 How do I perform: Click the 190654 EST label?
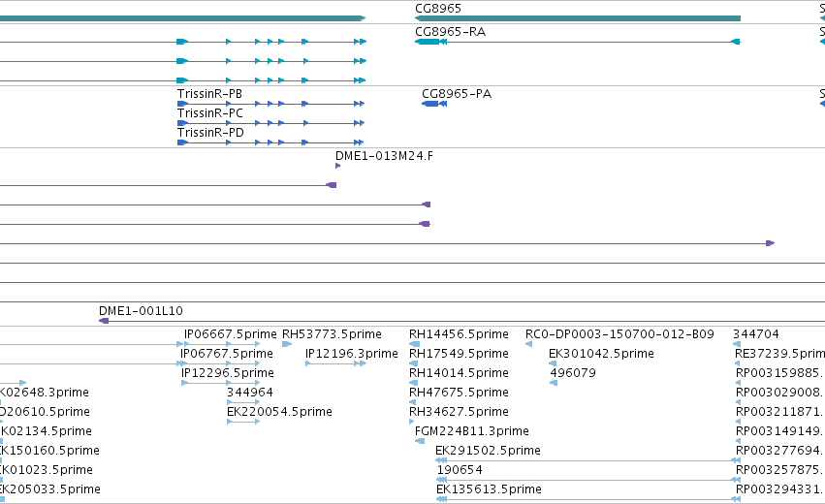click(460, 470)
